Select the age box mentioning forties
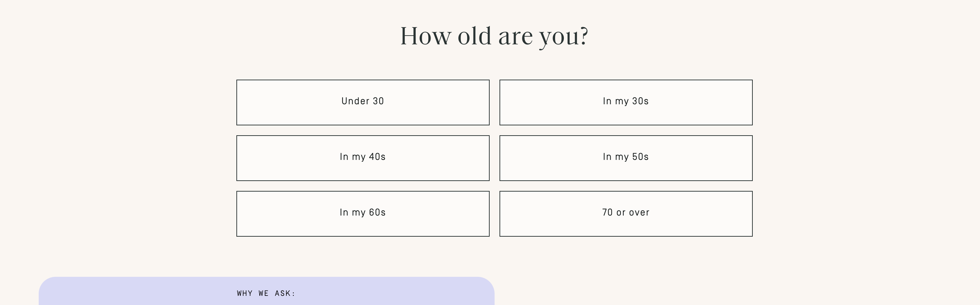 363,158
